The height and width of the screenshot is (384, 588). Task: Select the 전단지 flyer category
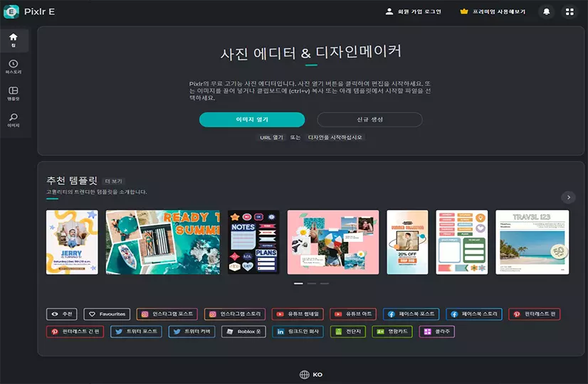click(x=348, y=331)
